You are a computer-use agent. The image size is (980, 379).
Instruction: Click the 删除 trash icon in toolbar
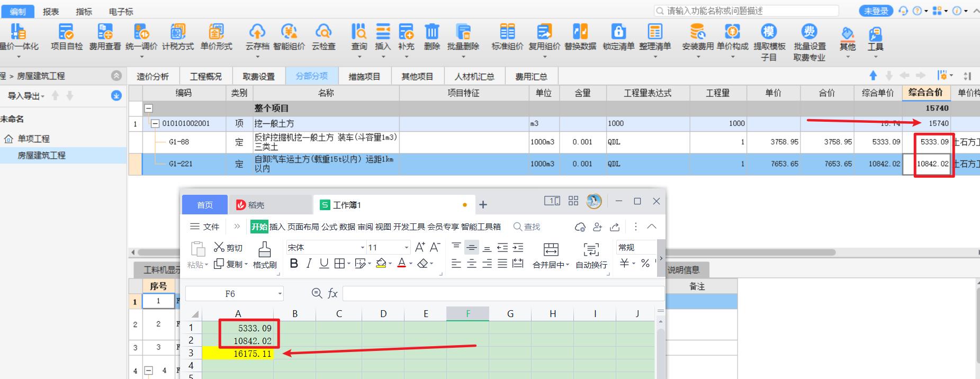coord(432,37)
